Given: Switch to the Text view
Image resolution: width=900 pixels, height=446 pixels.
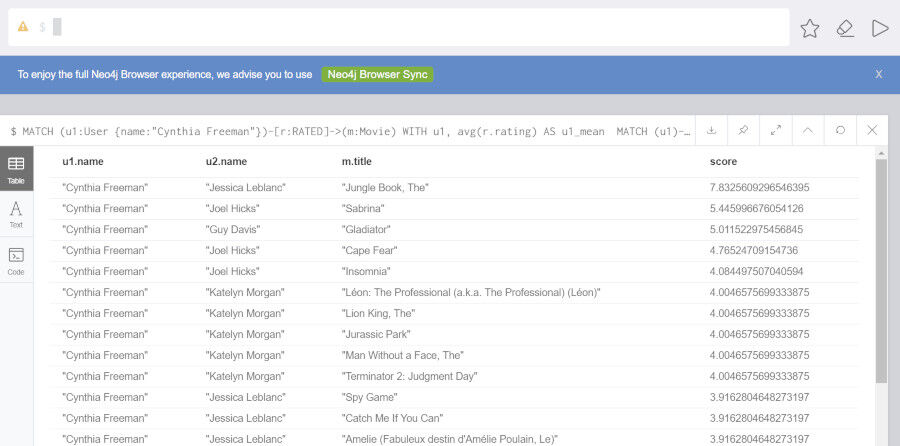Looking at the screenshot, I should coord(16,214).
